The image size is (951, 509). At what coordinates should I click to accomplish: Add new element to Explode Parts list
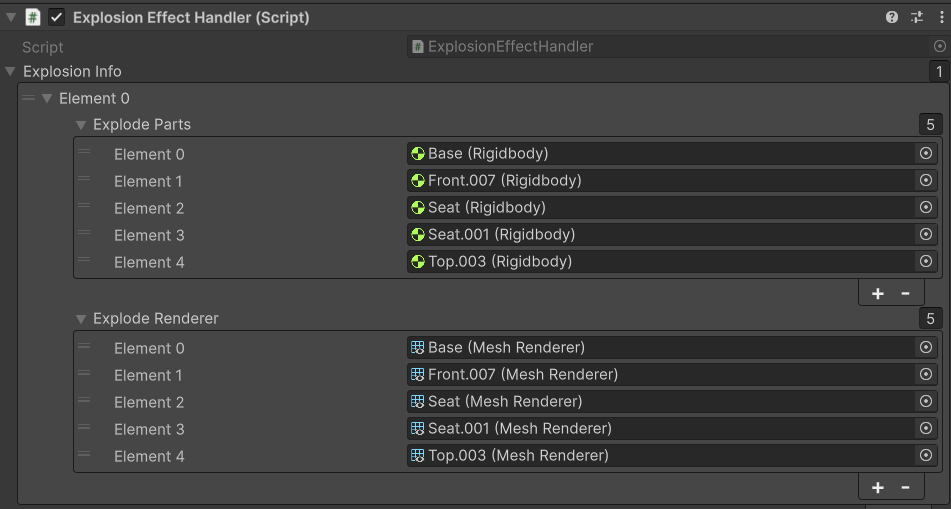coord(878,293)
